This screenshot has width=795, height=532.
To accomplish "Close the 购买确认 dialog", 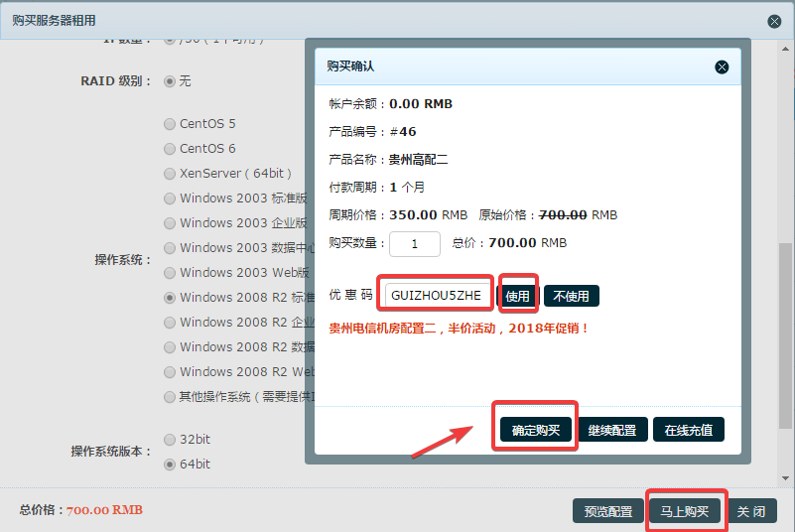I will coord(722,66).
